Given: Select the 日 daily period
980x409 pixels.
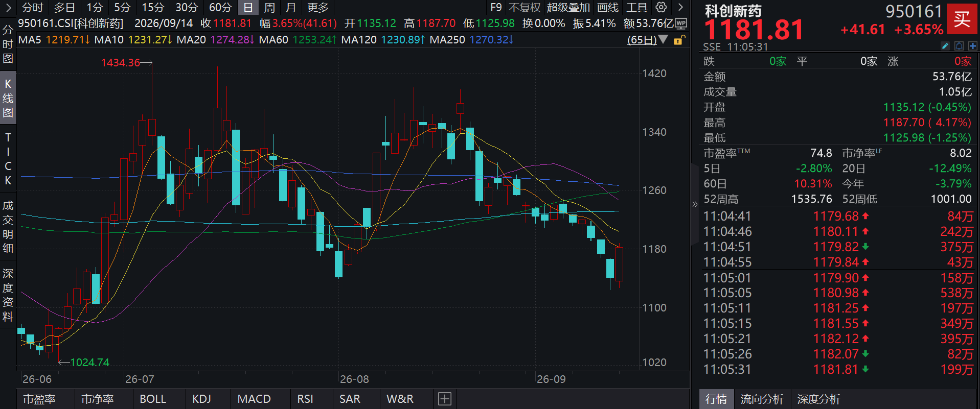Looking at the screenshot, I should click(248, 7).
